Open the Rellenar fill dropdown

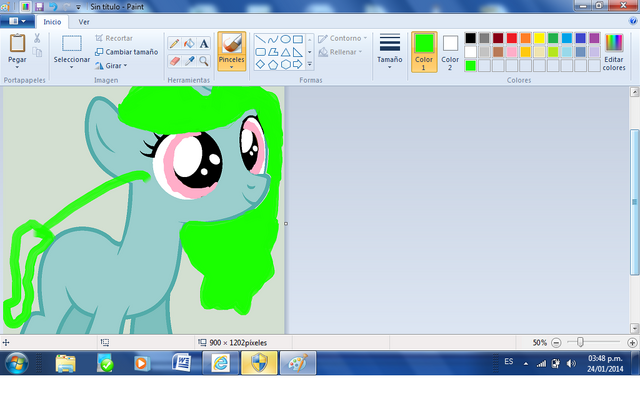[x=340, y=52]
